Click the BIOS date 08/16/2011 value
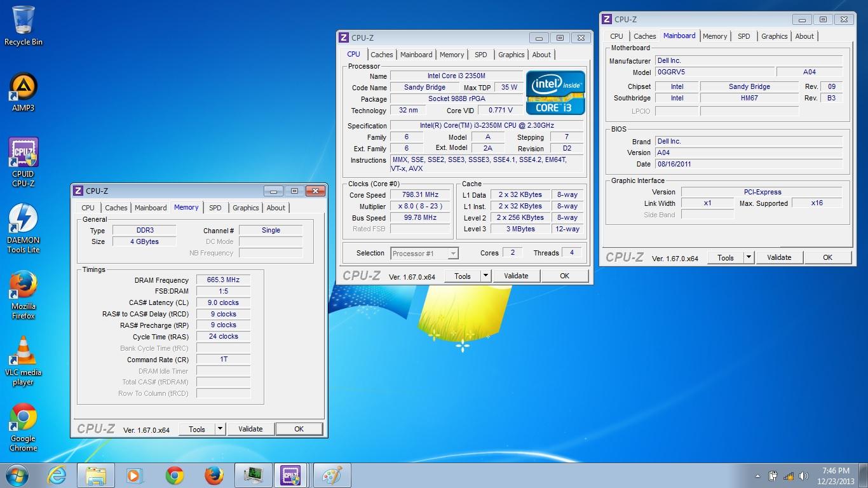Image resolution: width=868 pixels, height=488 pixels. click(749, 164)
